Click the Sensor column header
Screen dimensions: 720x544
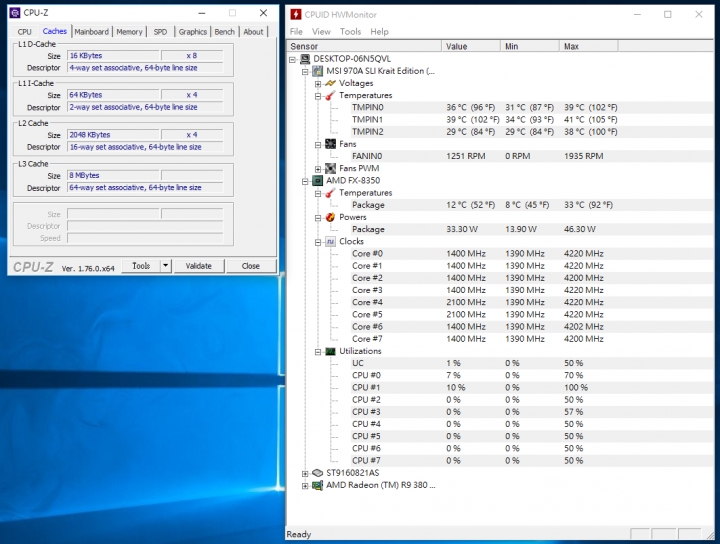pyautogui.click(x=364, y=46)
